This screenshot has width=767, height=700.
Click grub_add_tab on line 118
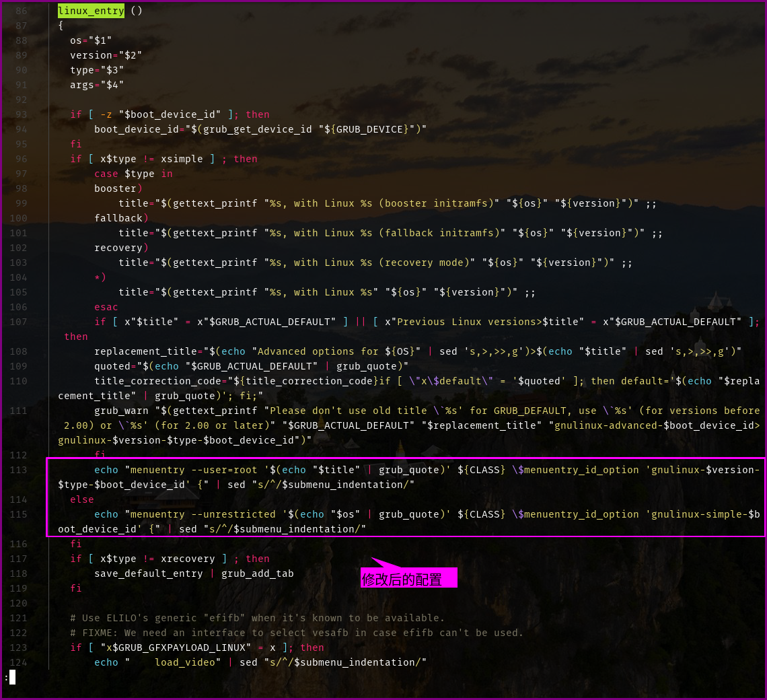[258, 573]
